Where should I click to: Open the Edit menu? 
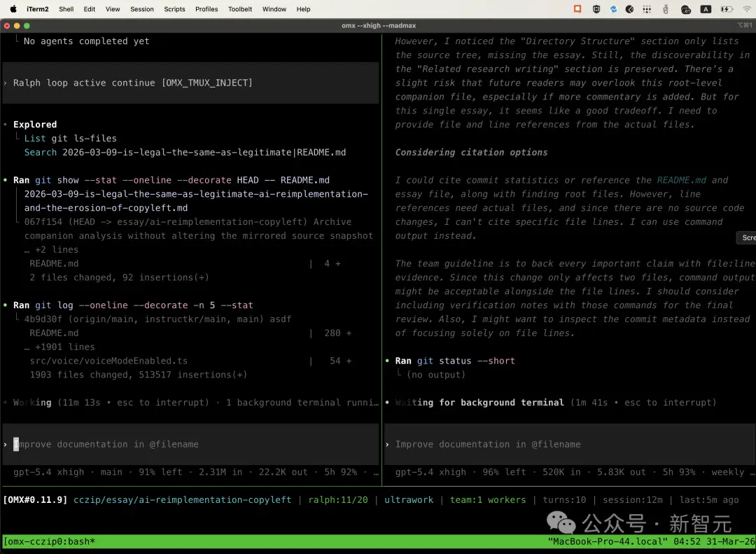click(x=89, y=8)
